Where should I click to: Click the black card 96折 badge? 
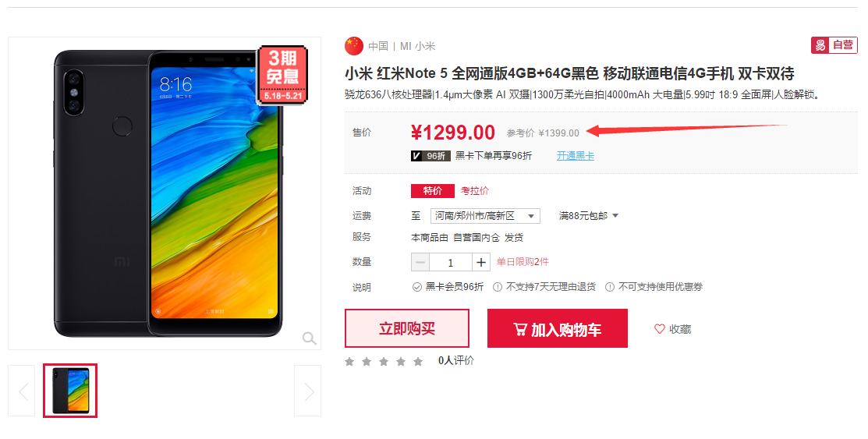430,156
